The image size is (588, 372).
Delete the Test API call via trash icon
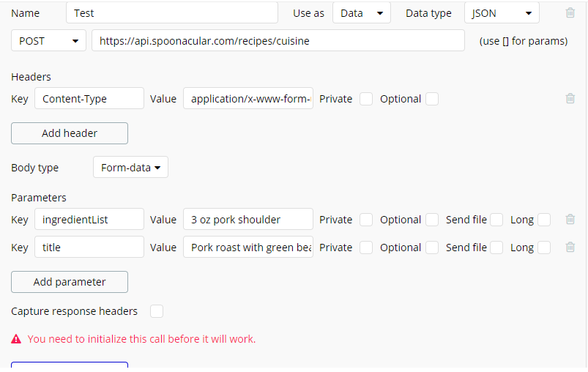(570, 12)
